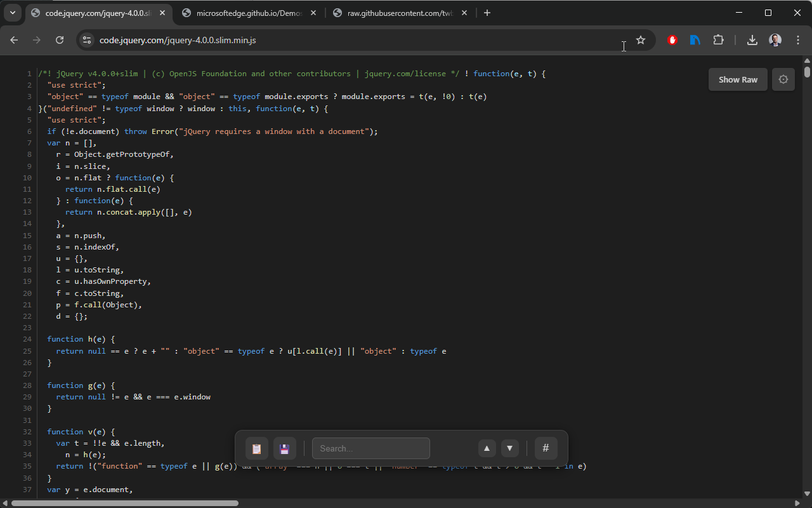Click the Extensions puzzle piece icon

point(718,39)
